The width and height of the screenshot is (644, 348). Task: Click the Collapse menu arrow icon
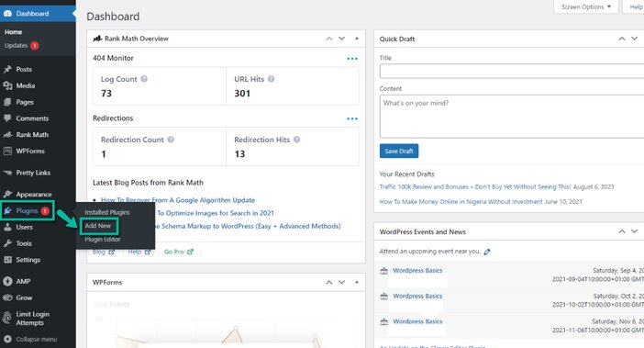(7, 339)
